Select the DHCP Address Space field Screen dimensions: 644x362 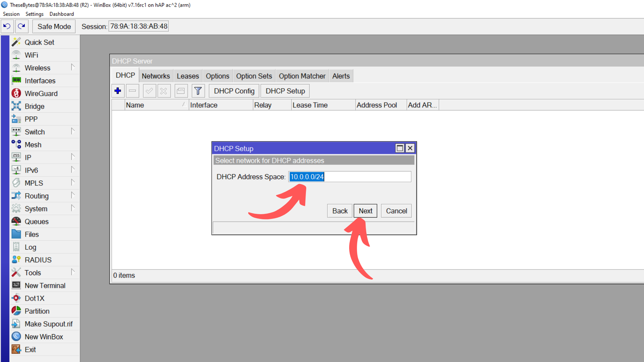350,177
